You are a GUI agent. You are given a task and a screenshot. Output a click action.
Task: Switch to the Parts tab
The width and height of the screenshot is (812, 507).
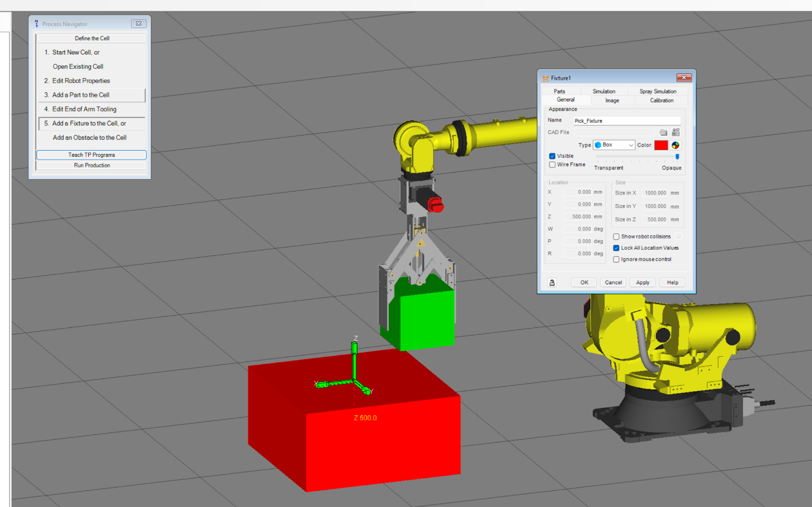559,91
